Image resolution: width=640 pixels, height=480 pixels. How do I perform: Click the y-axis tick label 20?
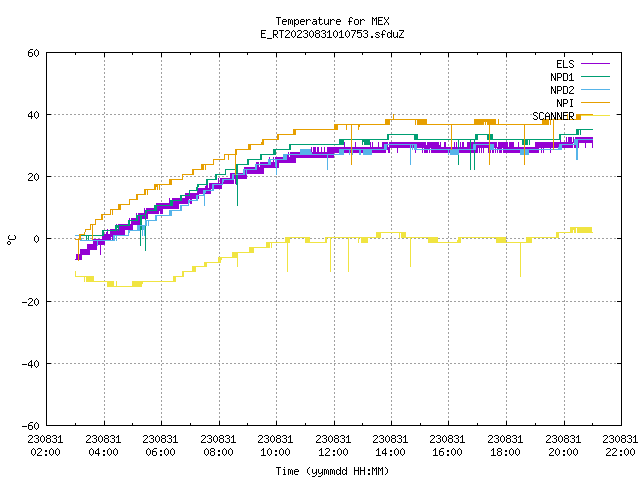point(33,177)
